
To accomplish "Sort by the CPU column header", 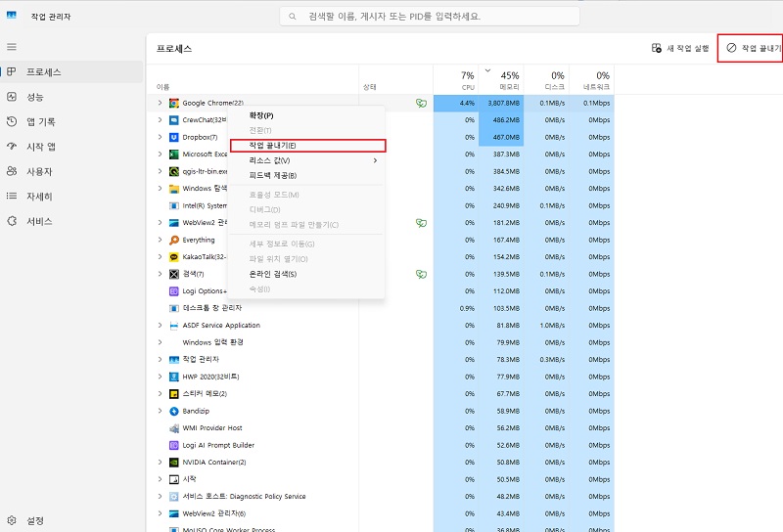I will click(455, 80).
